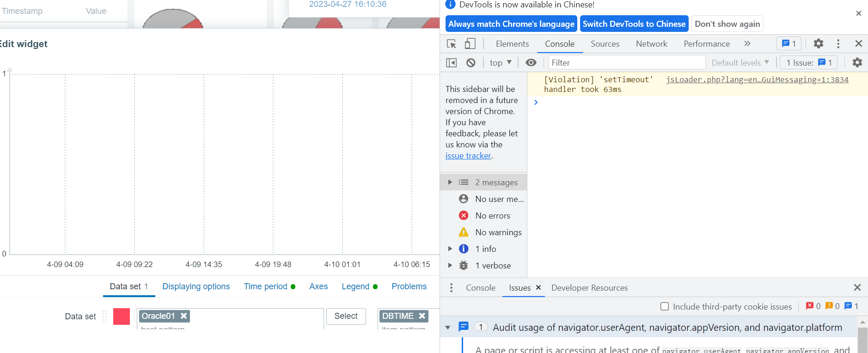Click Always match Chrome's language button
This screenshot has width=868, height=353.
coord(511,24)
